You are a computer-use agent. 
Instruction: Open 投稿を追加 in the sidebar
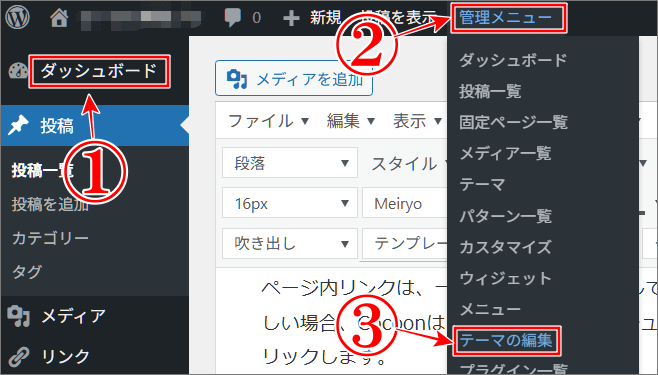(x=50, y=204)
